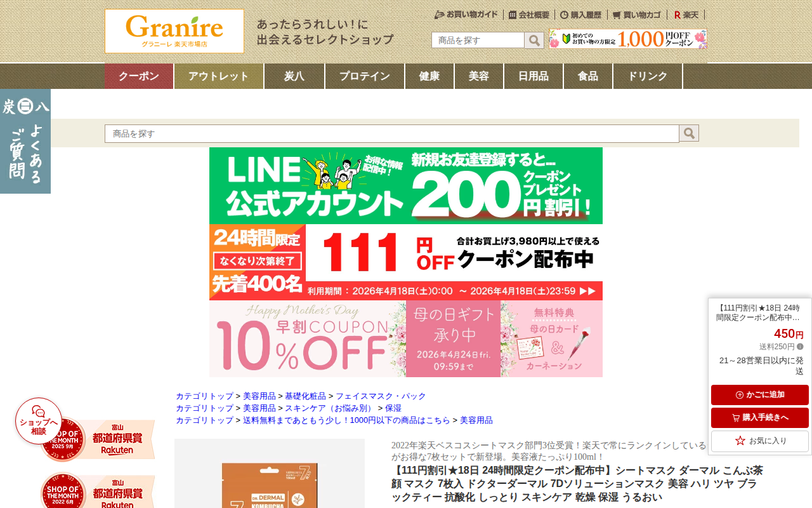Screen dimensions: 812x508
Task: Open the 炭八 menu tab
Action: pyautogui.click(x=294, y=76)
